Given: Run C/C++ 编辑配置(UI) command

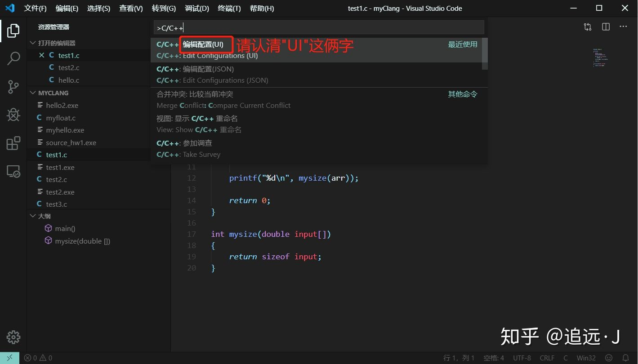Looking at the screenshot, I should [316, 50].
